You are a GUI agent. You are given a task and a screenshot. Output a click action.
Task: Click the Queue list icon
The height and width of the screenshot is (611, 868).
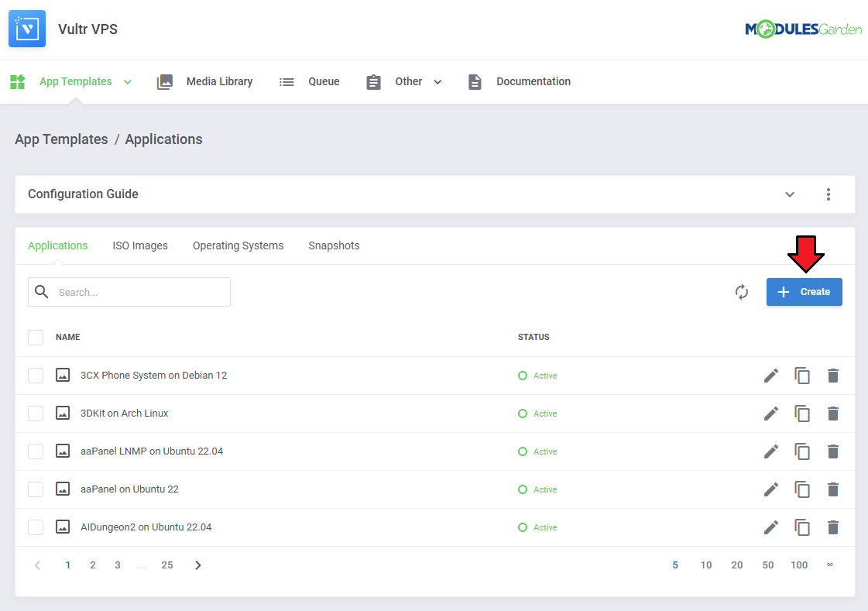pos(286,82)
